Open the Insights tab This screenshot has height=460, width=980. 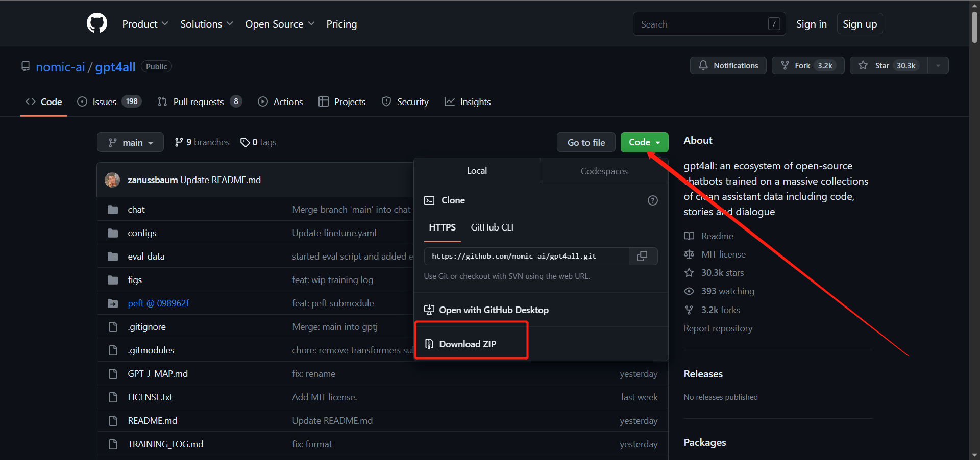click(468, 102)
